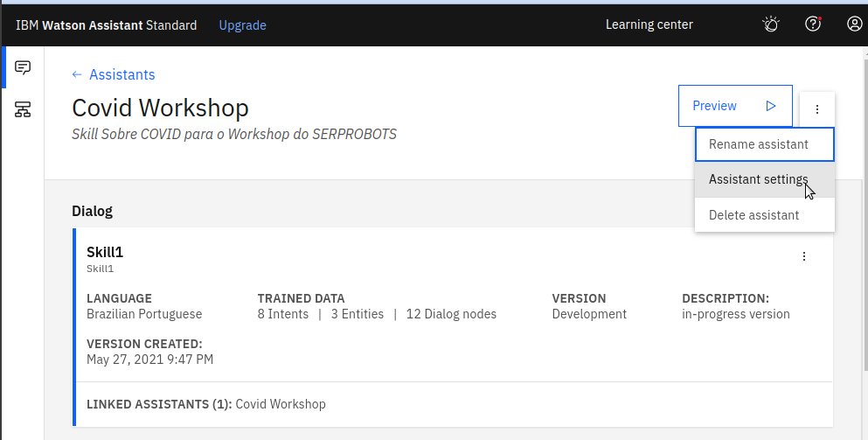Open the Skills hierarchy icon in sidebar

point(23,109)
